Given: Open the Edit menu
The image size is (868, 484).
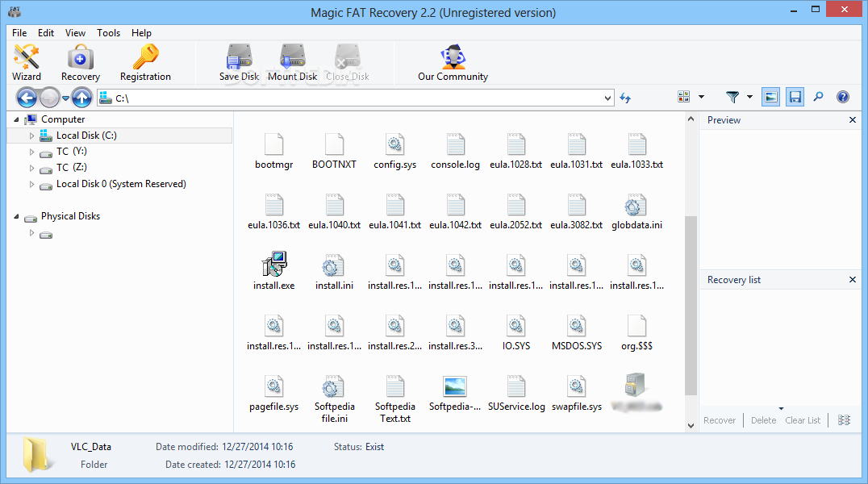Looking at the screenshot, I should tap(46, 33).
